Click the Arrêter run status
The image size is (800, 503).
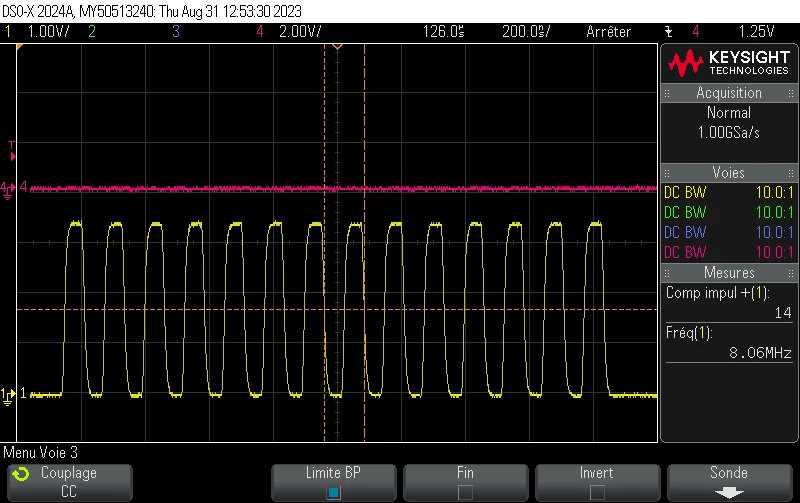608,32
